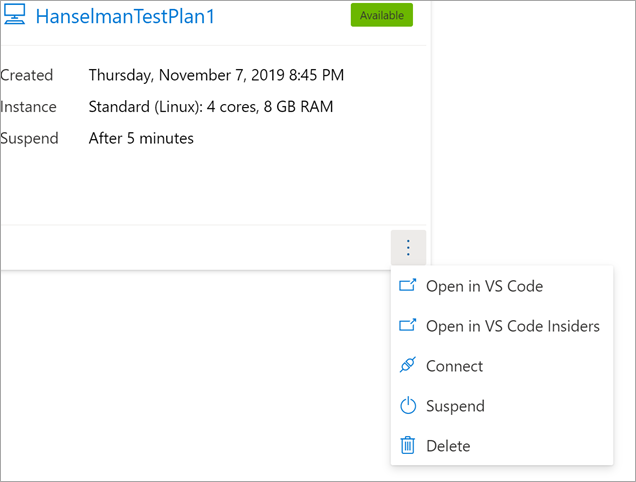Choose Open in VS Code menu entry
This screenshot has width=636, height=482.
[x=502, y=286]
